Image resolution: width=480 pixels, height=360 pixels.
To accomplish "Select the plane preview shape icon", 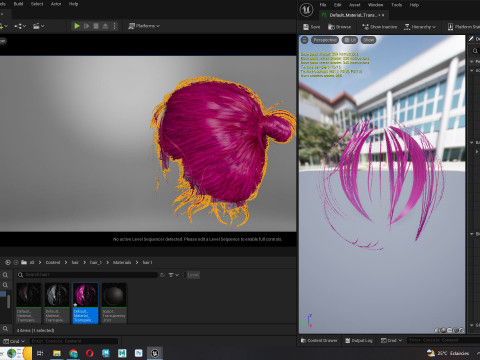I will pos(450,330).
